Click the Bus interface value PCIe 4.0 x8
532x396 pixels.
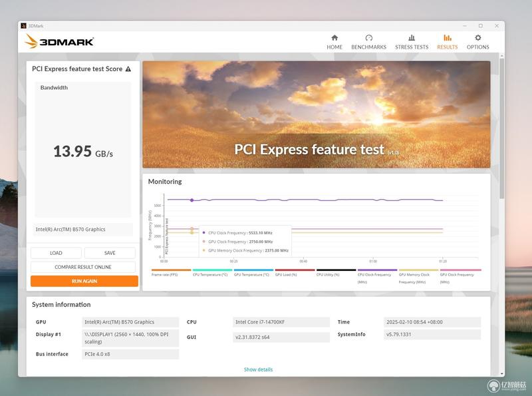tap(130, 354)
